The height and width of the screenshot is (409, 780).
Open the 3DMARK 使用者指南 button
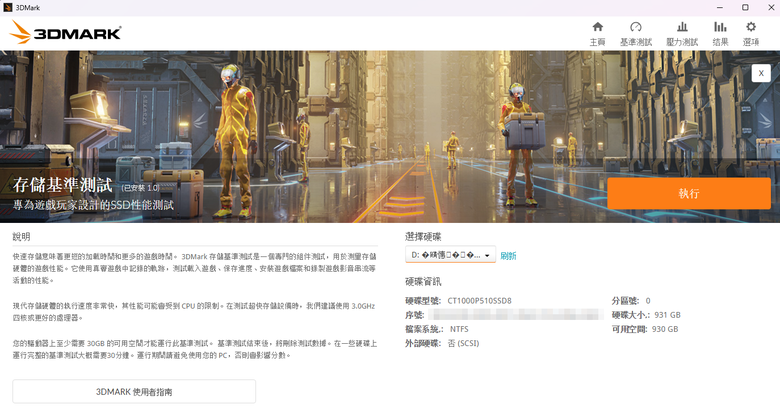[134, 392]
